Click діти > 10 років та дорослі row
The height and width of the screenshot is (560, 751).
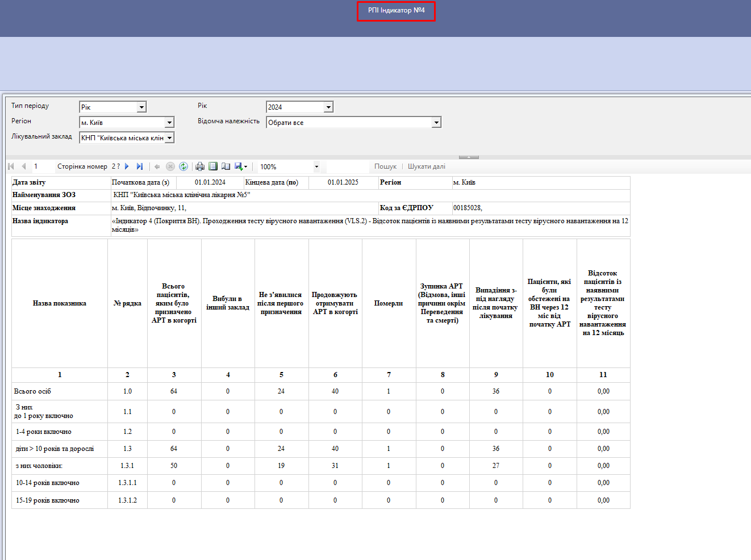coord(55,449)
